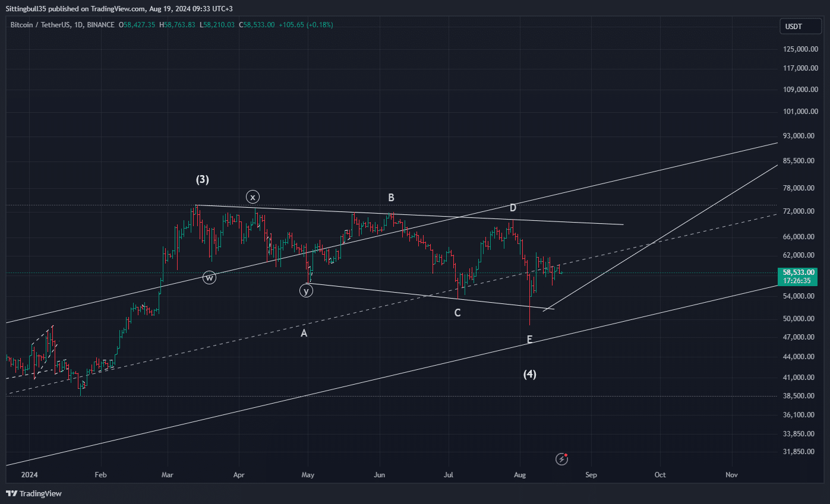Click the Nov time axis label

click(x=731, y=475)
